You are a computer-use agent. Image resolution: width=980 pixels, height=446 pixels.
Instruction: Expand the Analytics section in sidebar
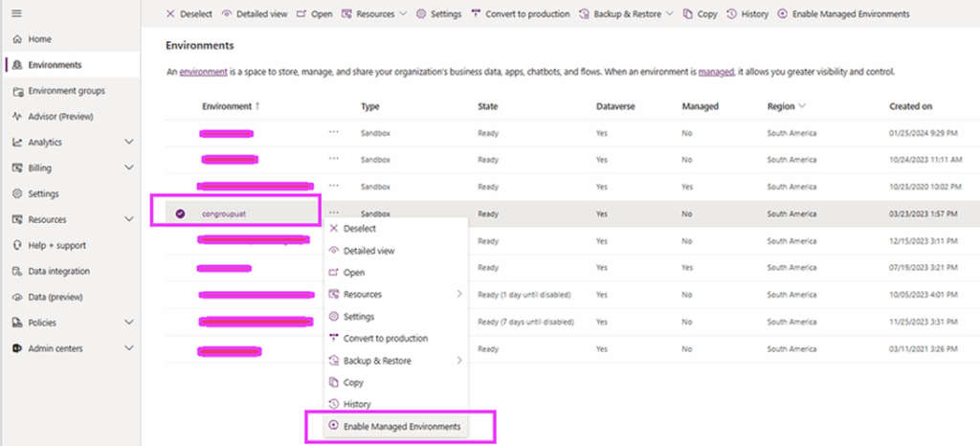129,143
